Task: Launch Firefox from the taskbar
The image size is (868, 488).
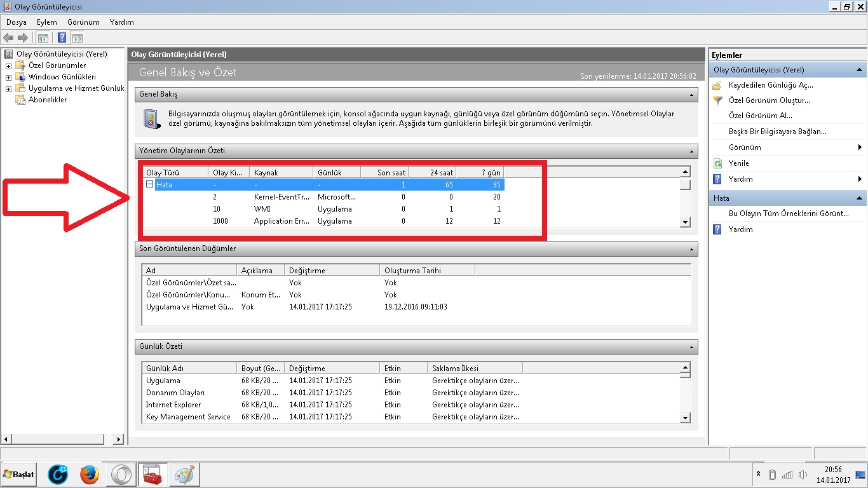Action: click(90, 475)
